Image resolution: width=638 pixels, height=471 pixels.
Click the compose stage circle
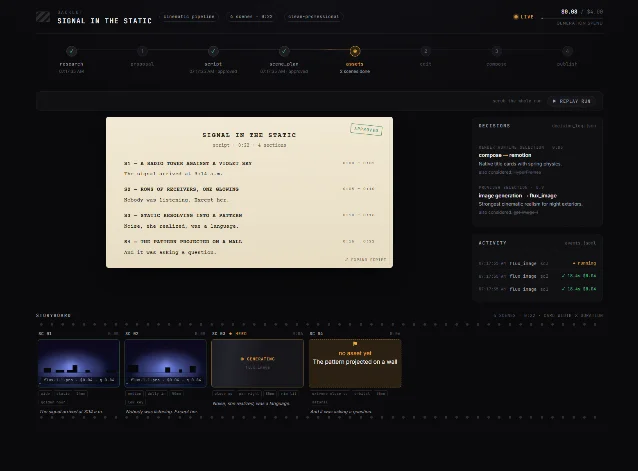(496, 51)
